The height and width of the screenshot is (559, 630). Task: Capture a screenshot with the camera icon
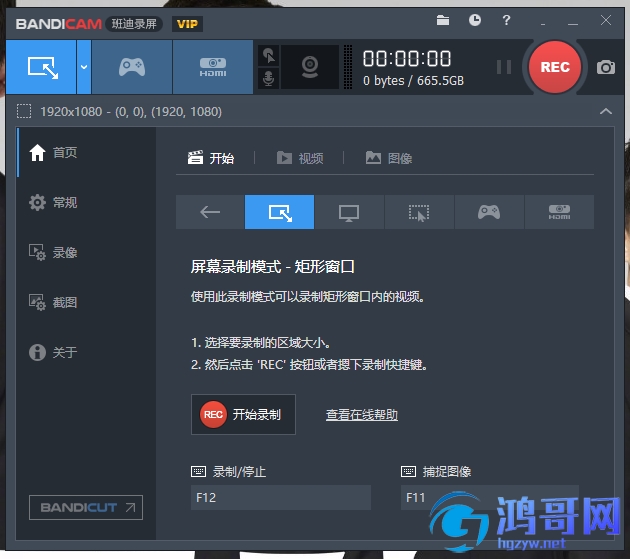[x=605, y=67]
